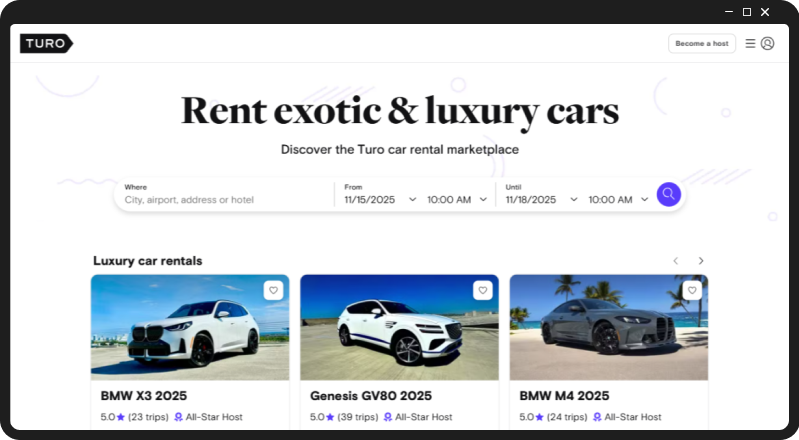
Task: Show previous luxury car rentals with left arrow
Action: 676,261
